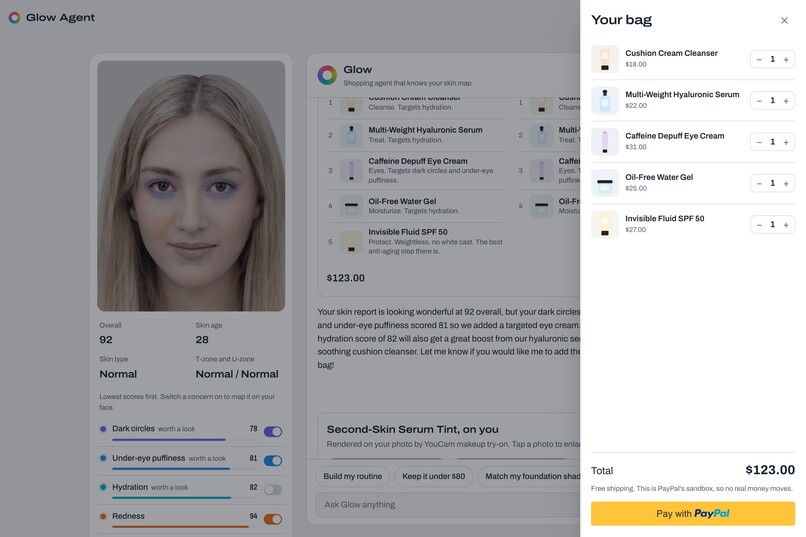Click the Redness concern label
Viewport: 806px width, 537px height.
pyautogui.click(x=129, y=516)
